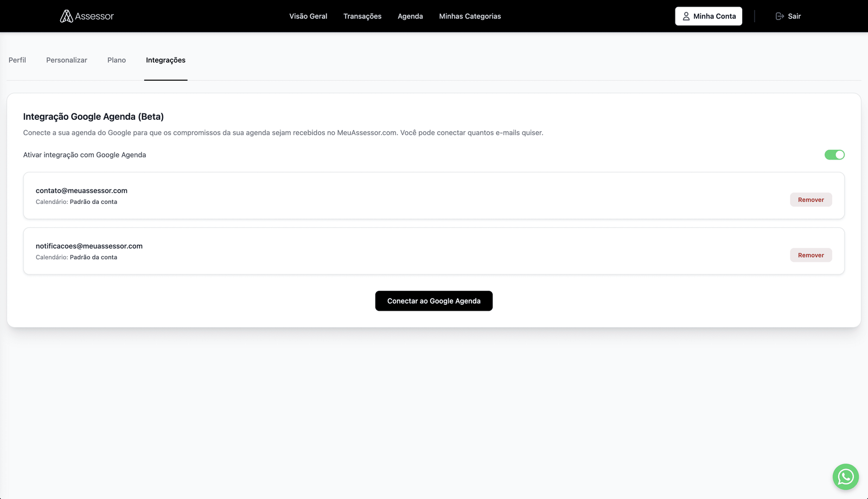Go to Minhas Categorias
Viewport: 868px width, 499px height.
click(469, 16)
